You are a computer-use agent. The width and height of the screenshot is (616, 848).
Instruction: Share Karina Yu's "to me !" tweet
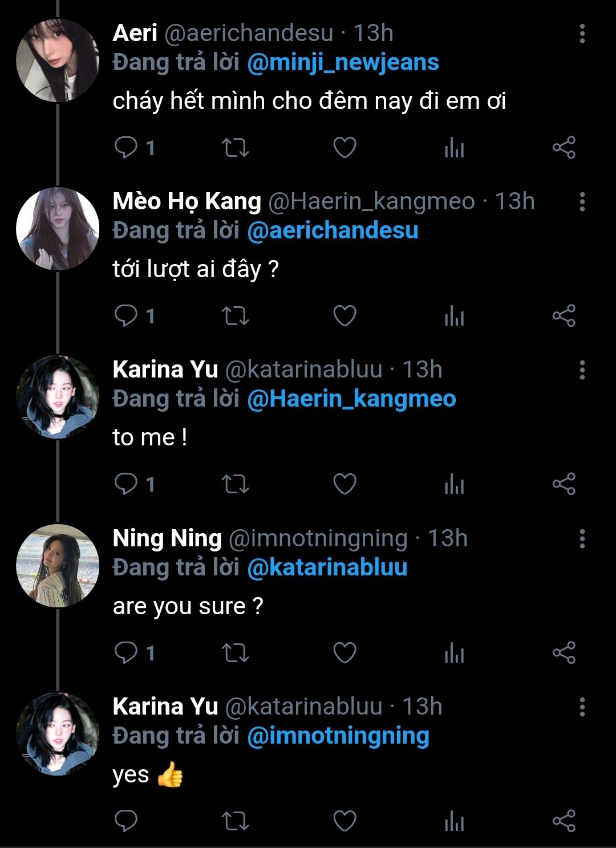(x=564, y=484)
